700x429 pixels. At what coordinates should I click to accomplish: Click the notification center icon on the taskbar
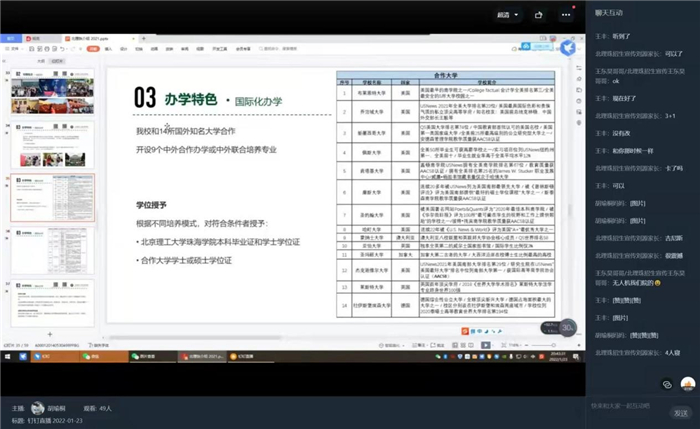pos(576,356)
